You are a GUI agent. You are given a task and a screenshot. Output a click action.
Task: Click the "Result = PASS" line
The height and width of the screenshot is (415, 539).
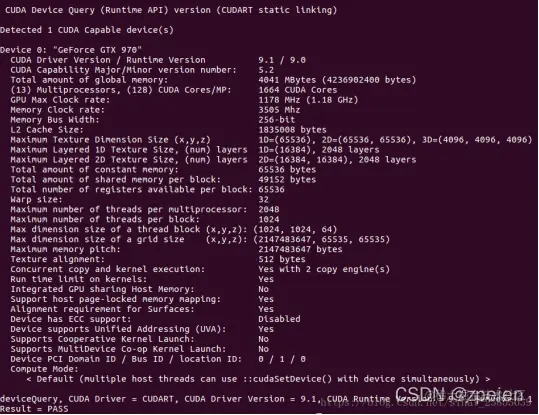(34, 409)
